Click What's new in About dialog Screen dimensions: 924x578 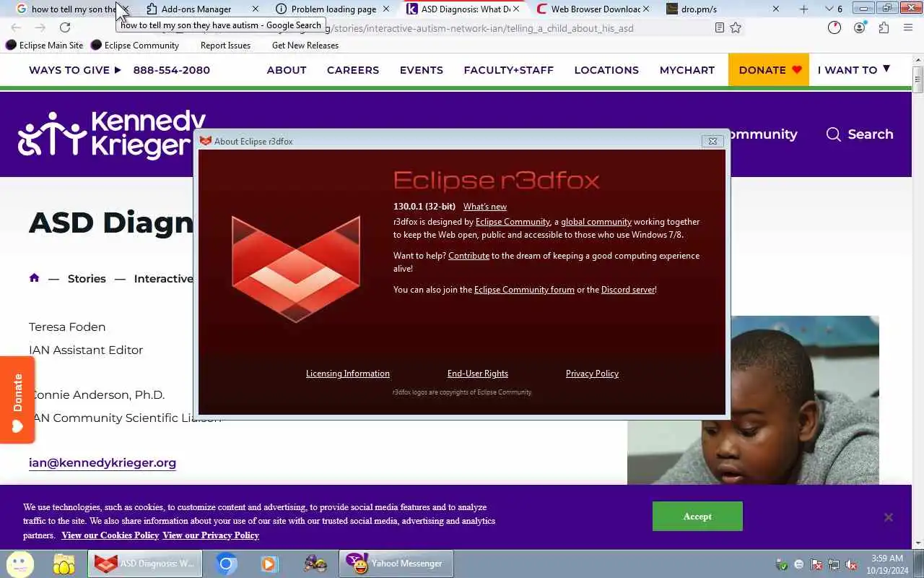coord(485,207)
